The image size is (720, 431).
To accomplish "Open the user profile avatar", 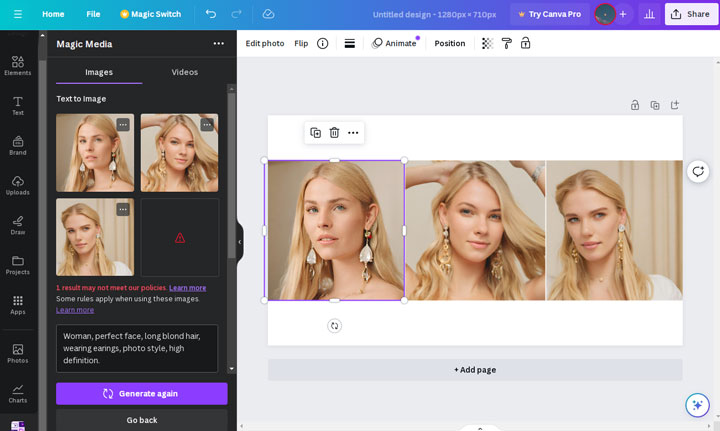I will pos(605,14).
